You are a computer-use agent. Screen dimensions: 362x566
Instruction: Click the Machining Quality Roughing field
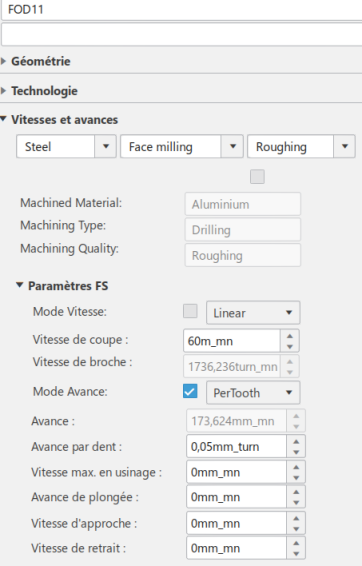point(243,255)
